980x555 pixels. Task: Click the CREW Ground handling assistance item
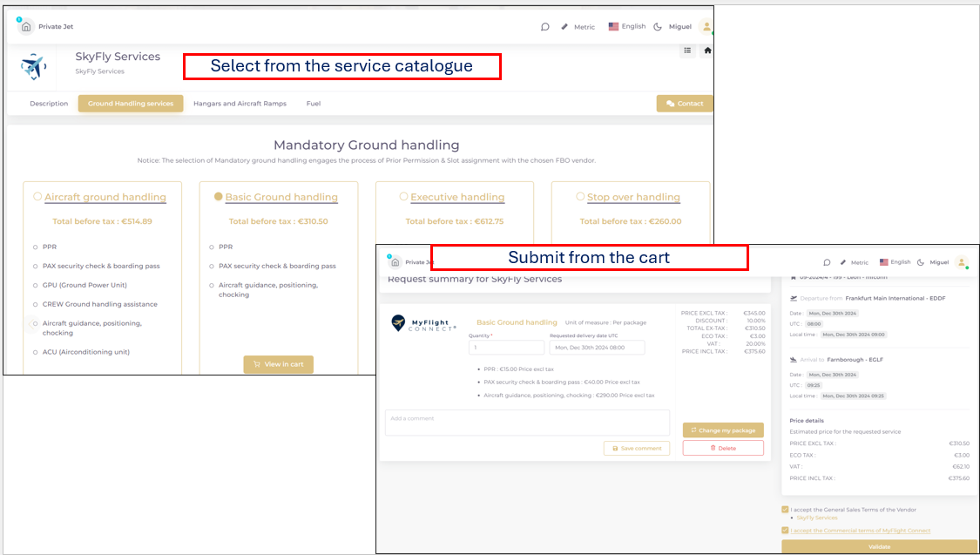(100, 304)
